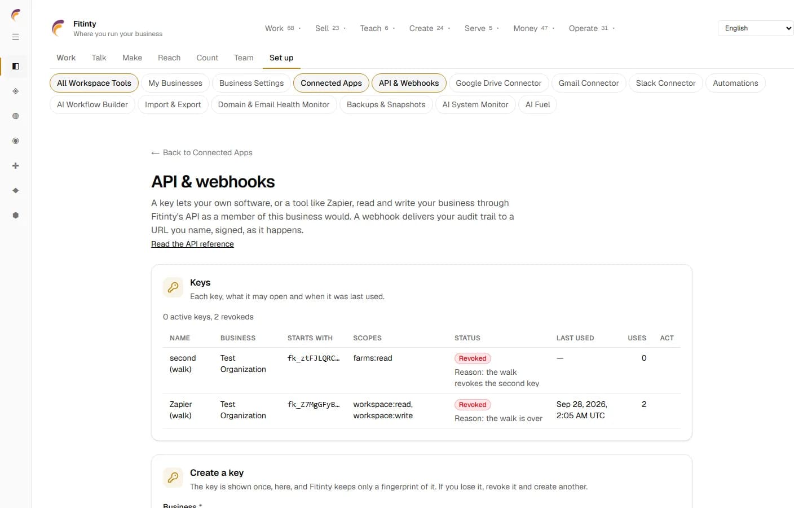Open Business Settings
The width and height of the screenshot is (812, 508).
(251, 83)
